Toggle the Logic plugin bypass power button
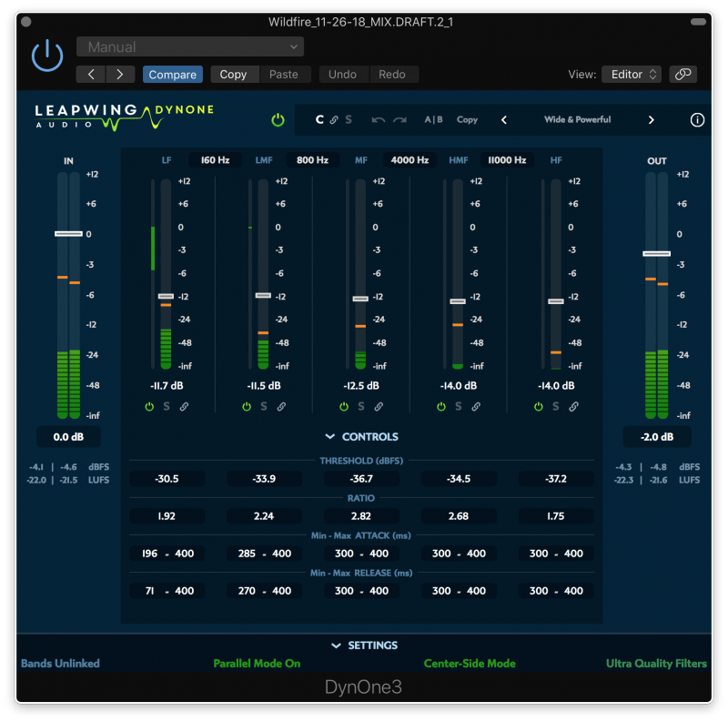 coord(47,56)
